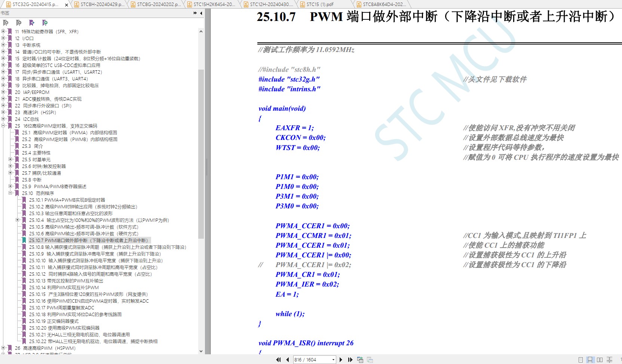Collapse chapter 25 16位高级PWM定时器

click(3, 126)
